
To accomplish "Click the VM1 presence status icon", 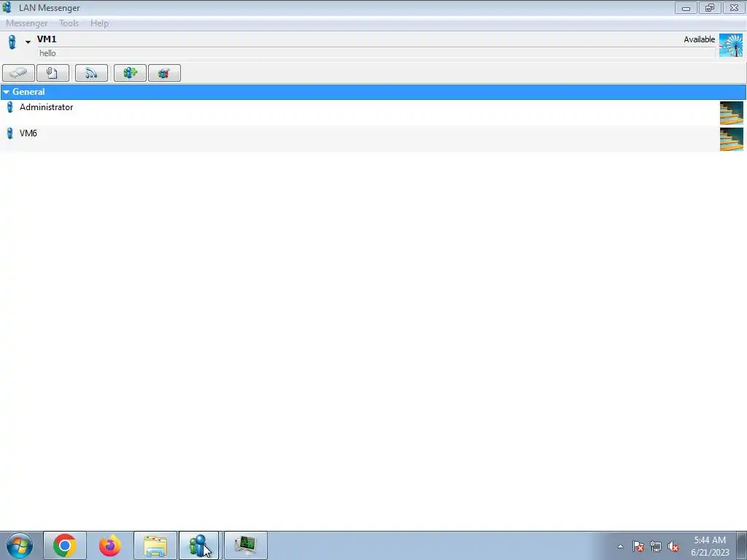I will click(x=12, y=42).
